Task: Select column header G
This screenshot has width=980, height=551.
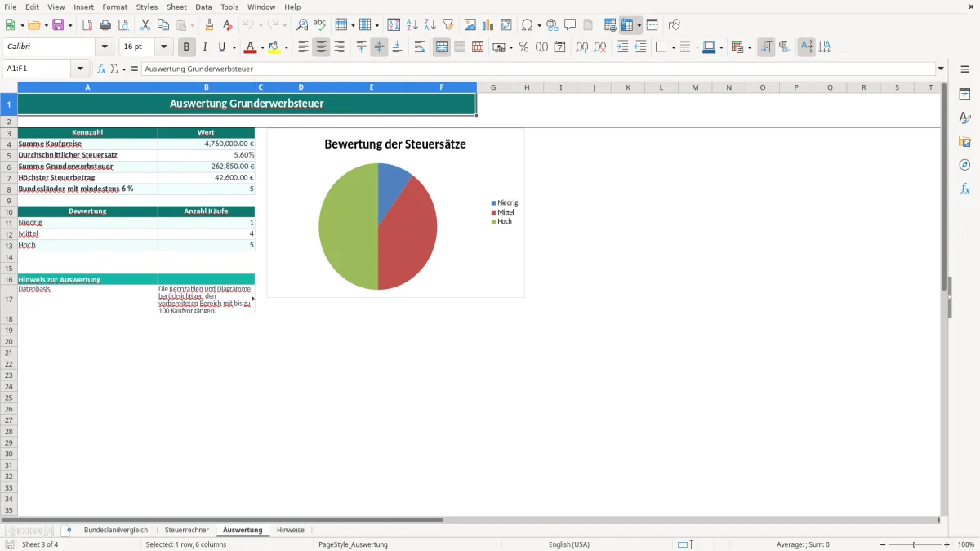Action: click(493, 87)
